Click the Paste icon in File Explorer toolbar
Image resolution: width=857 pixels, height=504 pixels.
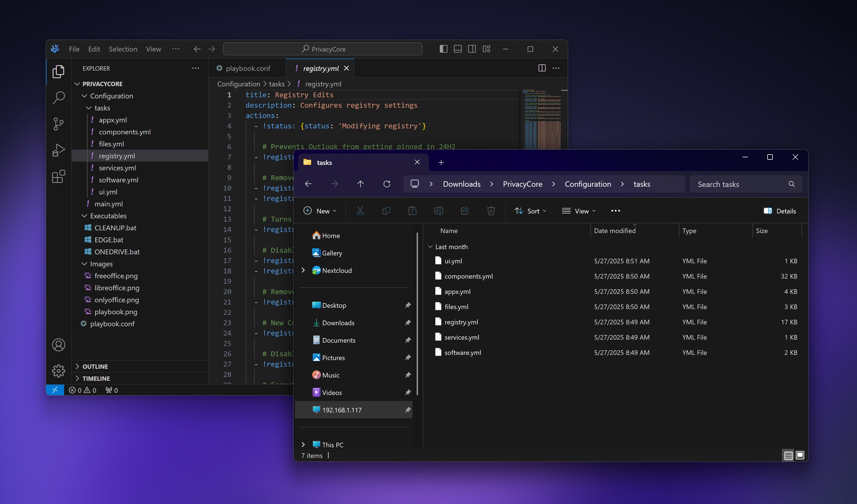coord(412,211)
